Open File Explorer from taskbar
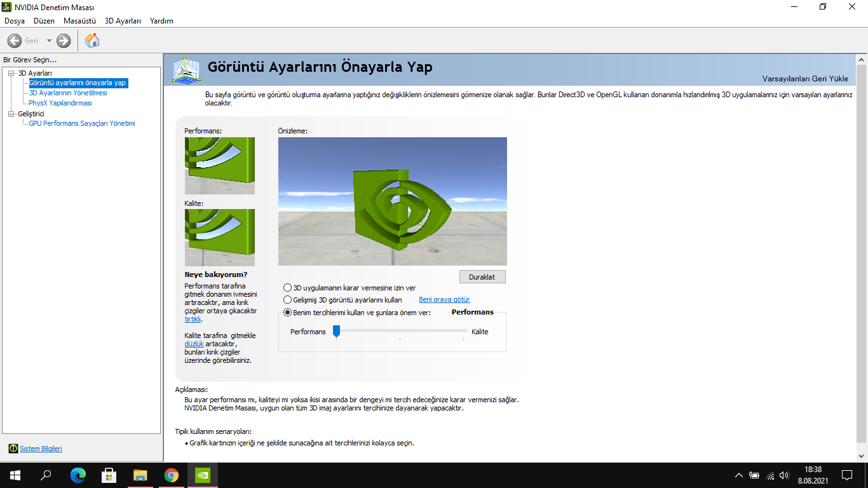 pyautogui.click(x=140, y=475)
